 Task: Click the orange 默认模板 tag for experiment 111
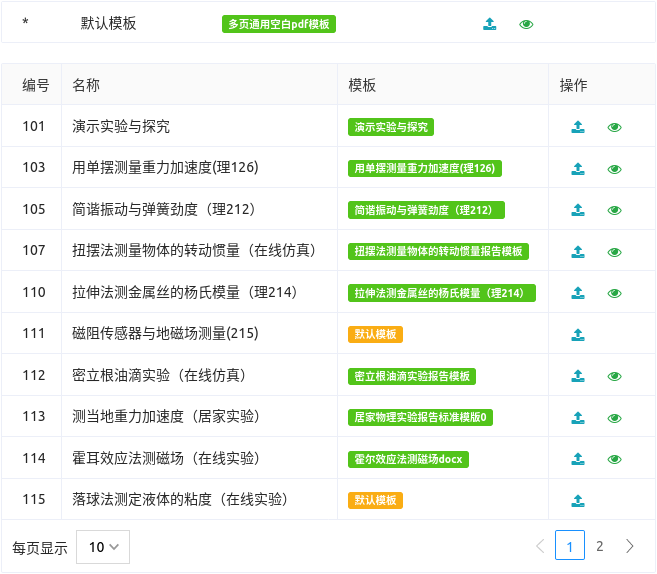(375, 335)
